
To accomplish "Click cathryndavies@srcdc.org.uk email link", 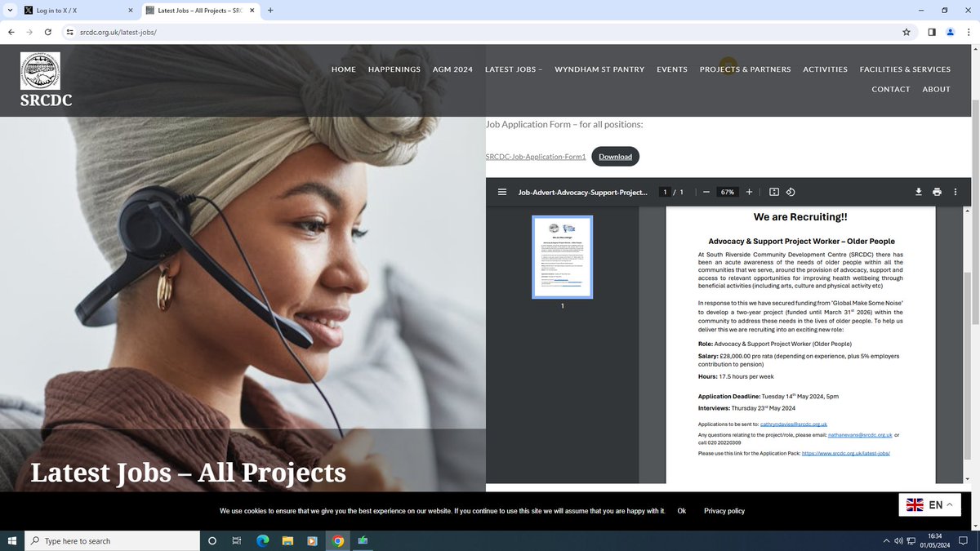I will coord(794,424).
